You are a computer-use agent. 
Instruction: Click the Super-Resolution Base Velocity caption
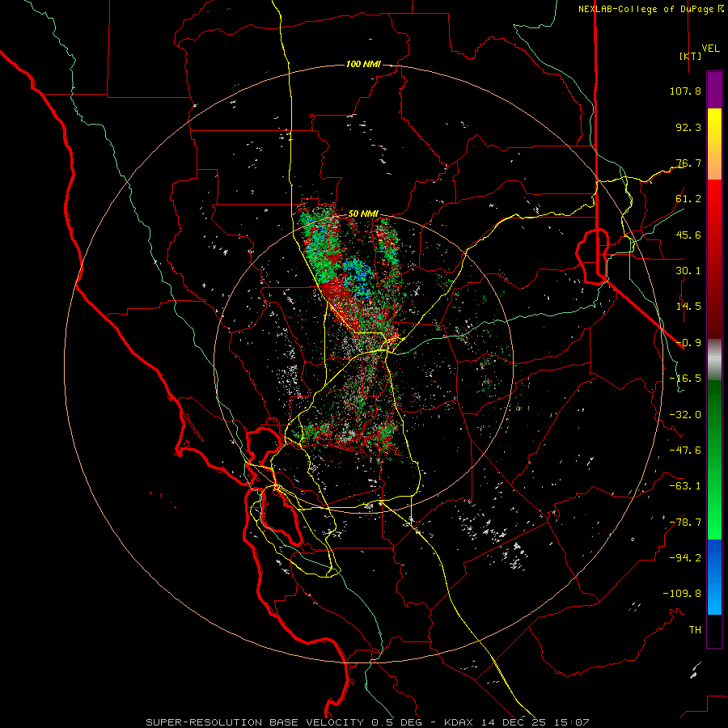click(x=367, y=722)
